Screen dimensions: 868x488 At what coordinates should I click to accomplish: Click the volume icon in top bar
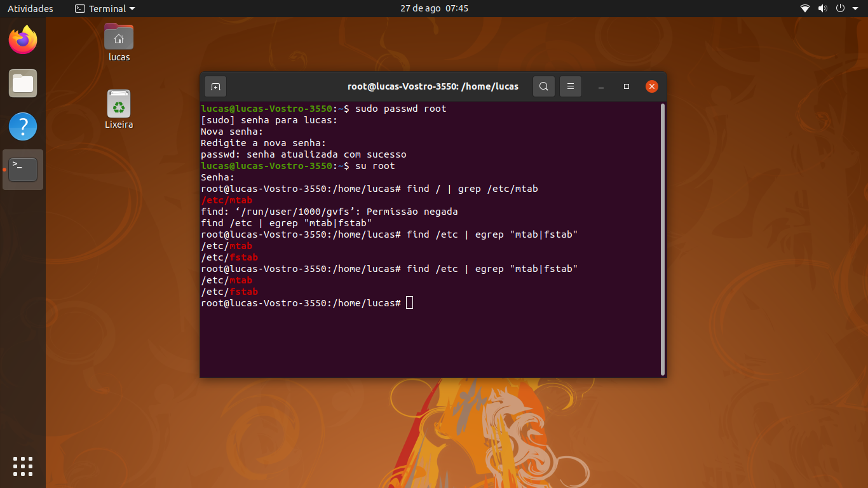click(823, 8)
